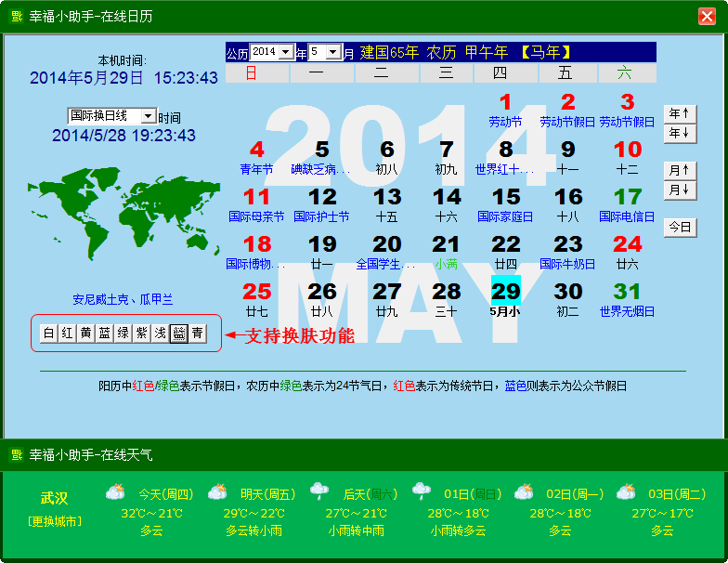Select May 24 廿六 in the calendar
The height and width of the screenshot is (563, 728).
[x=628, y=253]
